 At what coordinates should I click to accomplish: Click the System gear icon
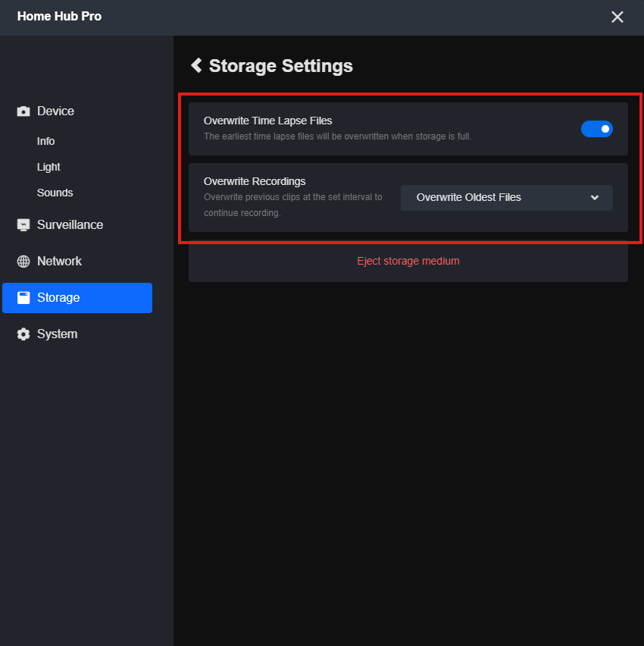(x=23, y=334)
